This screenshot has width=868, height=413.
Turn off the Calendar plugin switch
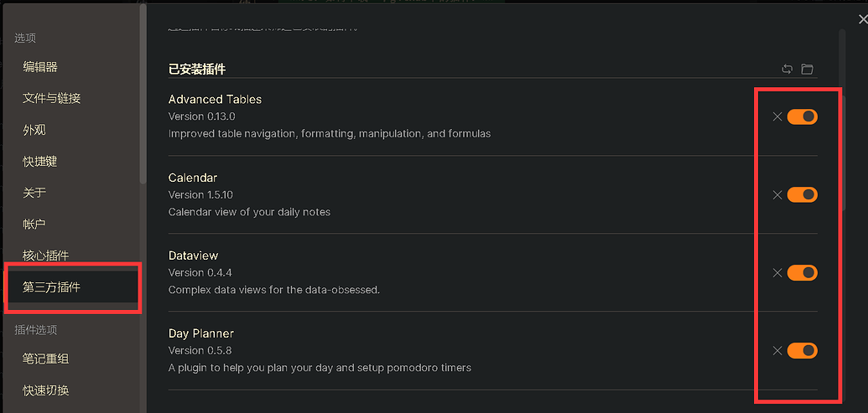(x=802, y=194)
